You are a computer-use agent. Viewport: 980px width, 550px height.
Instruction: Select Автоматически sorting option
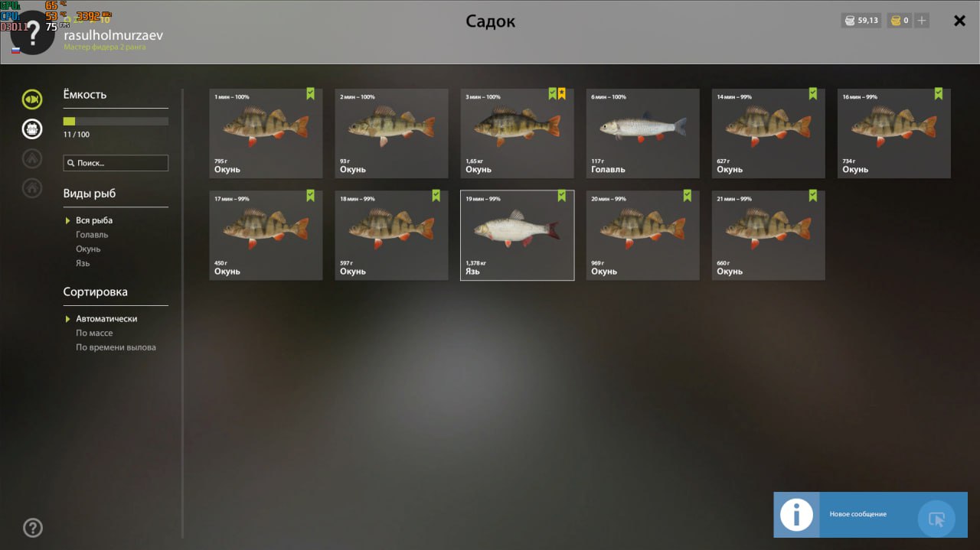click(106, 319)
